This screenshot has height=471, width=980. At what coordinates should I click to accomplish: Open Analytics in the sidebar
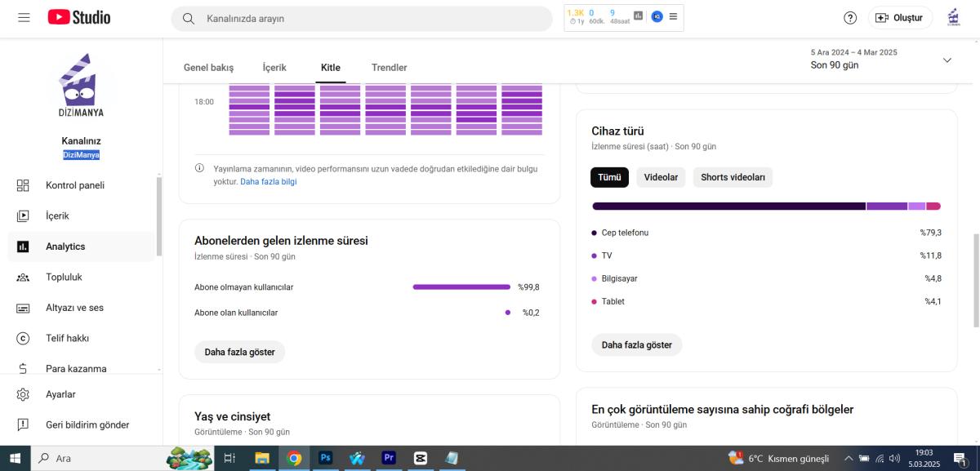81,247
